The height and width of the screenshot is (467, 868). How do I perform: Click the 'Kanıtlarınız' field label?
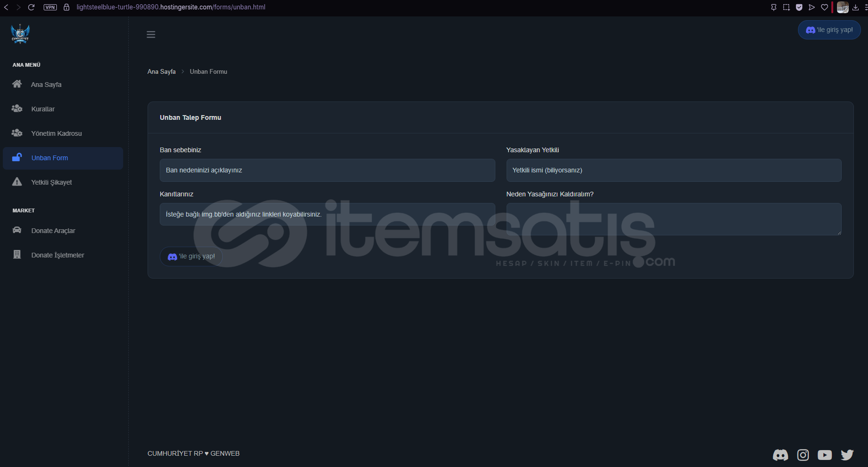(177, 194)
